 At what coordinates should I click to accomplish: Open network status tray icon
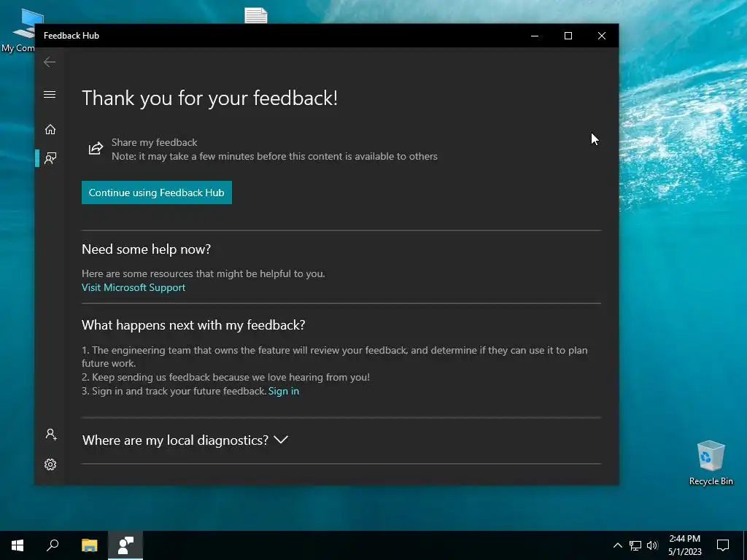coord(635,545)
